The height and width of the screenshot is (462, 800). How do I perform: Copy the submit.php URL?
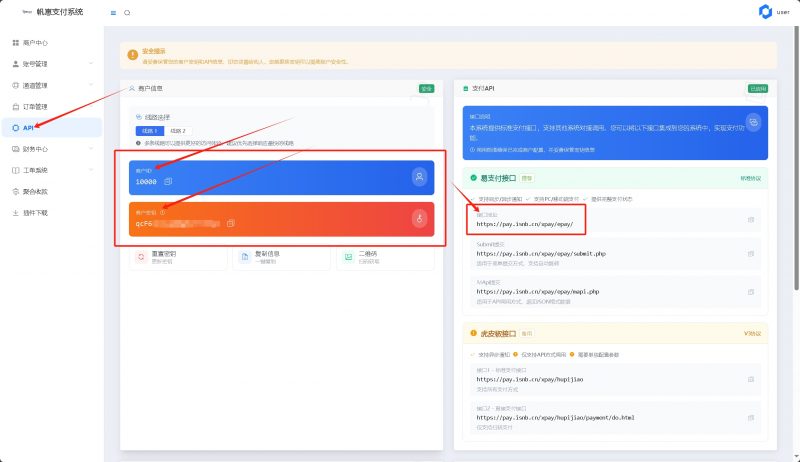751,254
